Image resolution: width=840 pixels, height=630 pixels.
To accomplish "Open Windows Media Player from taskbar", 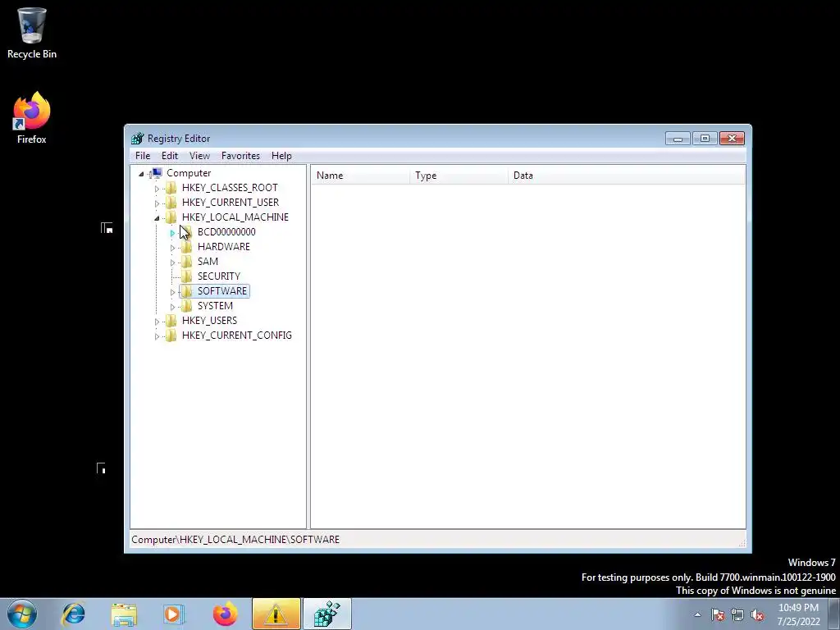I will tap(174, 614).
